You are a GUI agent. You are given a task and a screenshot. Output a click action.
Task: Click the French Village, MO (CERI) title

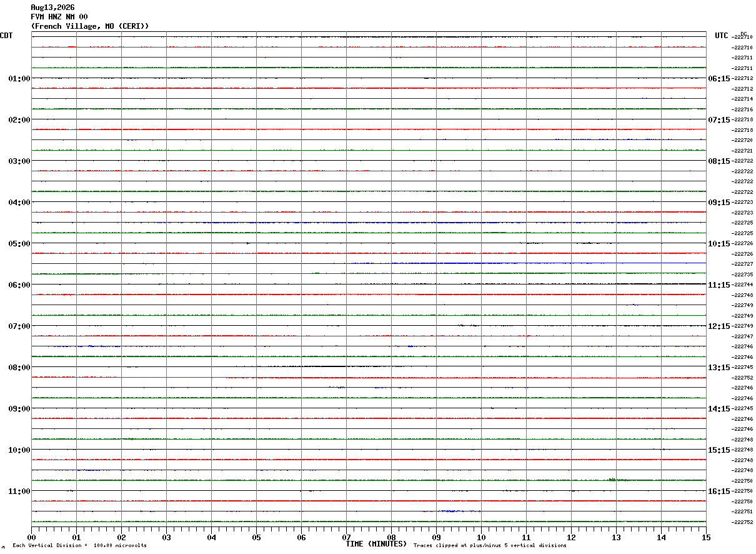pyautogui.click(x=90, y=26)
